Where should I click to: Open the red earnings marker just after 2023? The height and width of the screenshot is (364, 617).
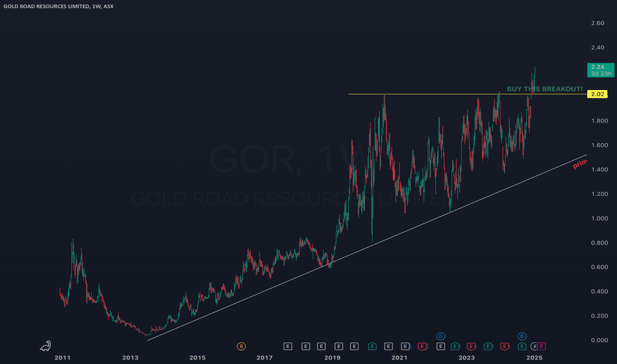pyautogui.click(x=471, y=346)
